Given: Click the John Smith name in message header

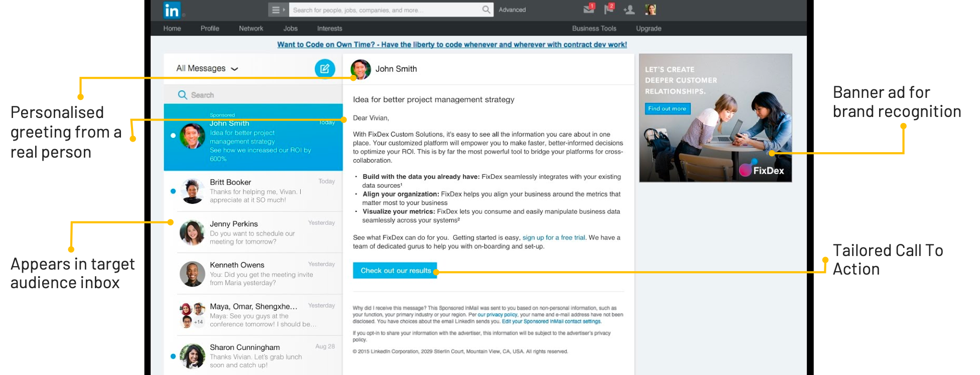Looking at the screenshot, I should (396, 69).
